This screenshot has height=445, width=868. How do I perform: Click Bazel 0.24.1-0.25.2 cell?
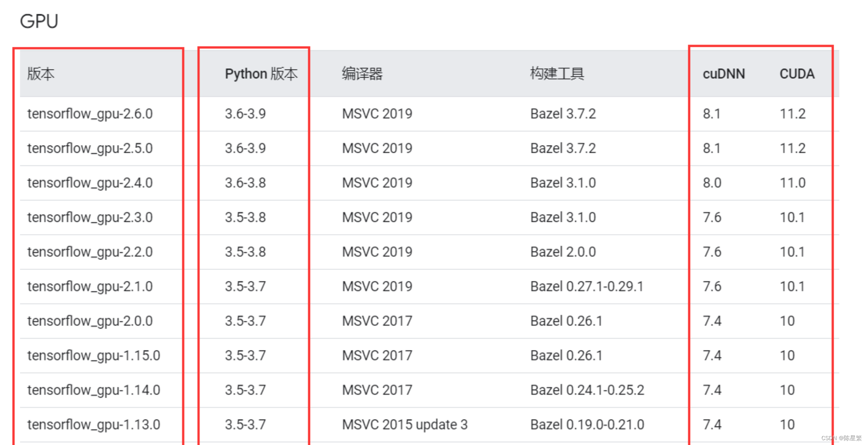pos(587,390)
